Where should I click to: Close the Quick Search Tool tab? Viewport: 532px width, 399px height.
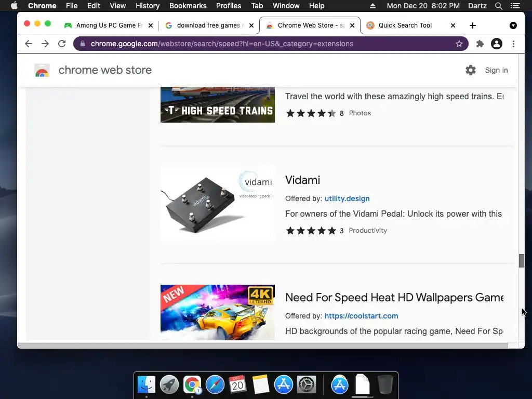click(453, 25)
